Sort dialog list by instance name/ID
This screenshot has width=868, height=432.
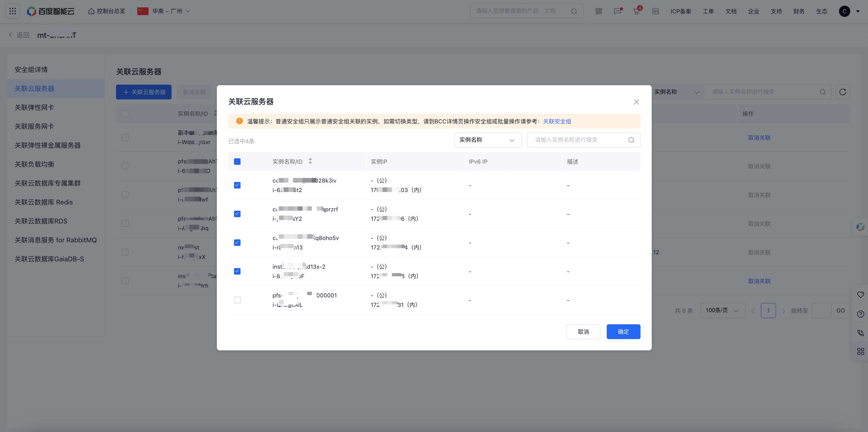click(310, 161)
